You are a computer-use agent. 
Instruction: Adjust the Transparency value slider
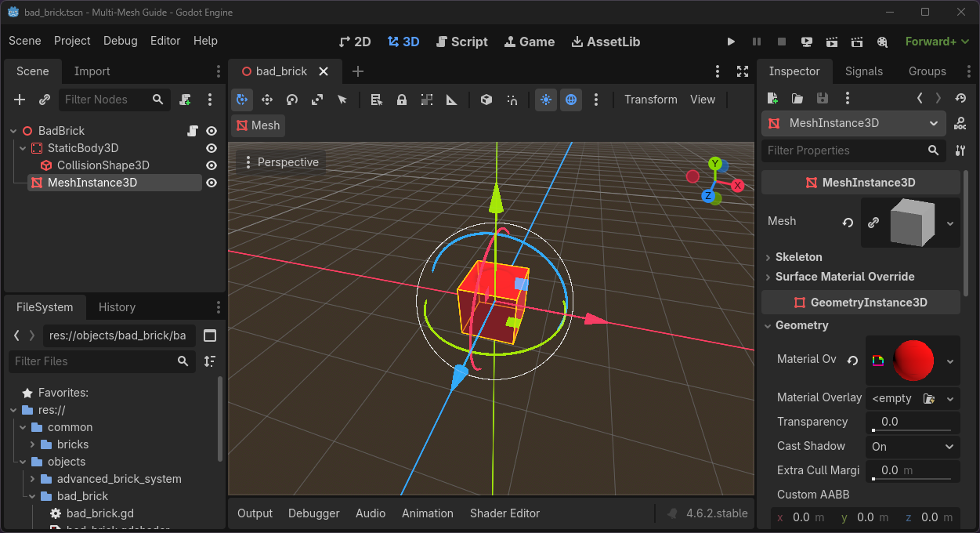[x=913, y=422]
